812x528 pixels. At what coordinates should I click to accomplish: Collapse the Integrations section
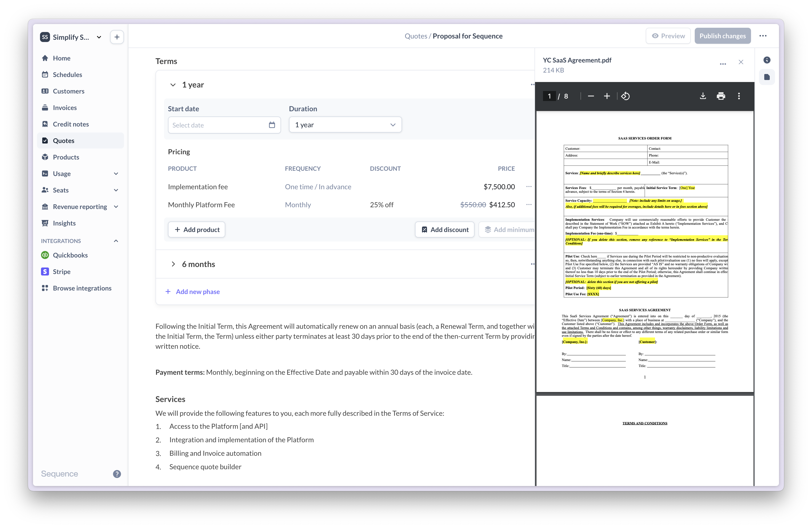[116, 241]
